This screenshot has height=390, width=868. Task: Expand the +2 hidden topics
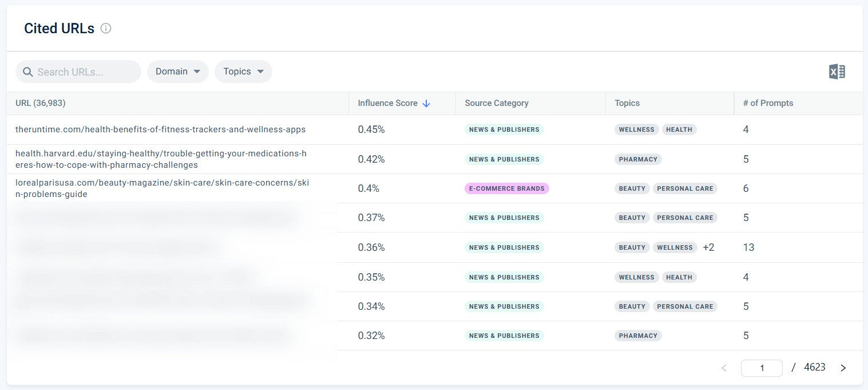point(708,247)
